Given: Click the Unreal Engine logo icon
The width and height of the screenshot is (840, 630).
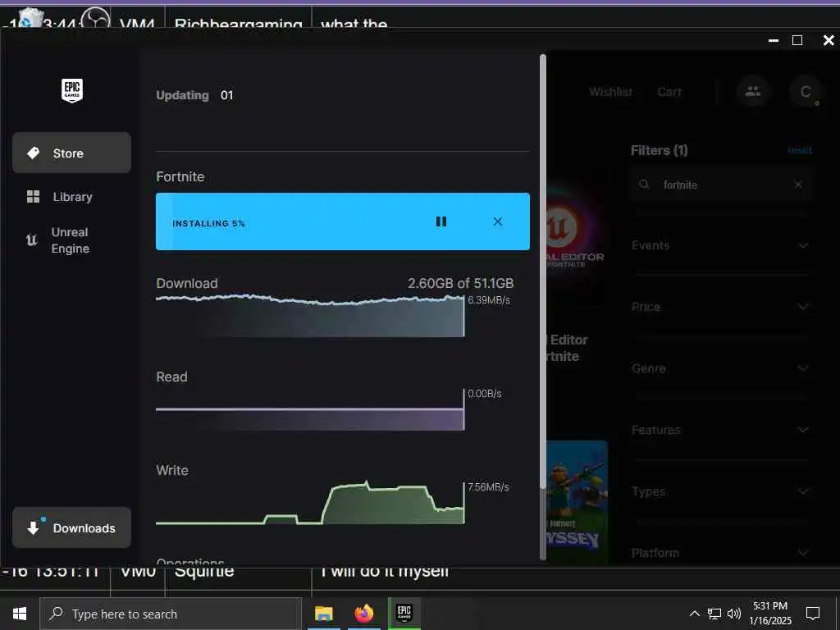Looking at the screenshot, I should 32,240.
